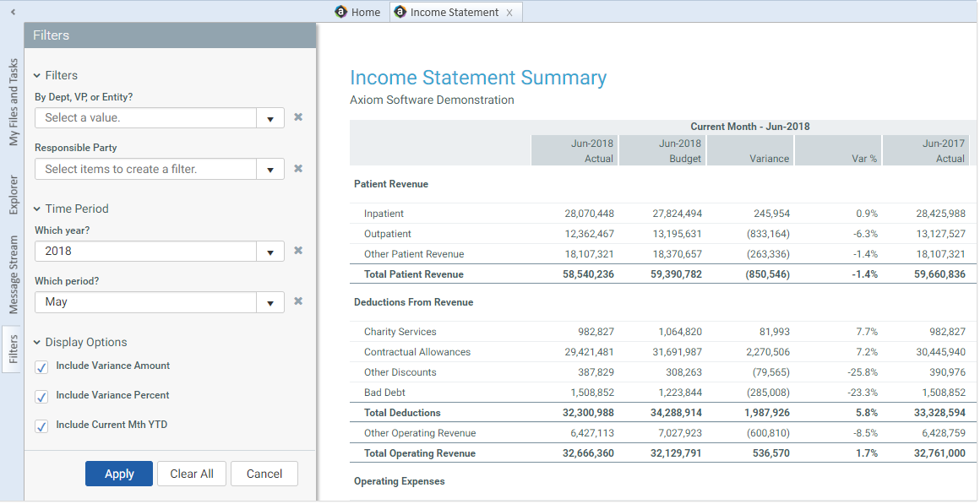Select the Outpatient row label
Screen dimensions: 980x504
point(388,234)
